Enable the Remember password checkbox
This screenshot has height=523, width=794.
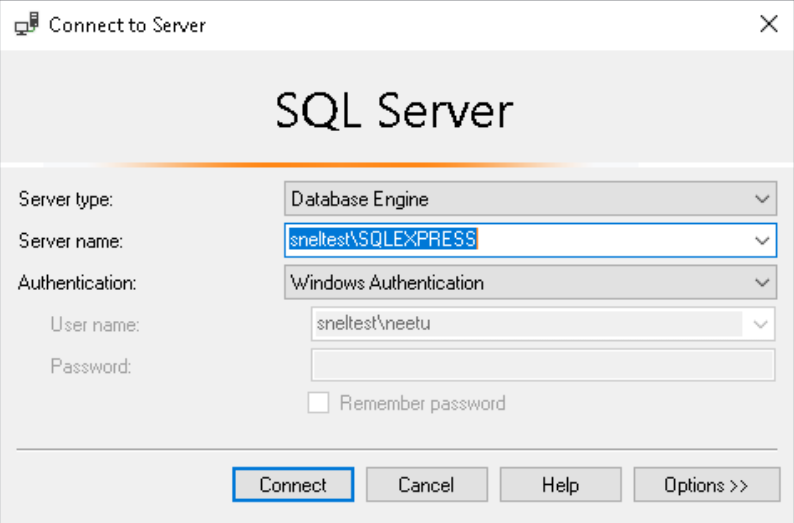(318, 404)
